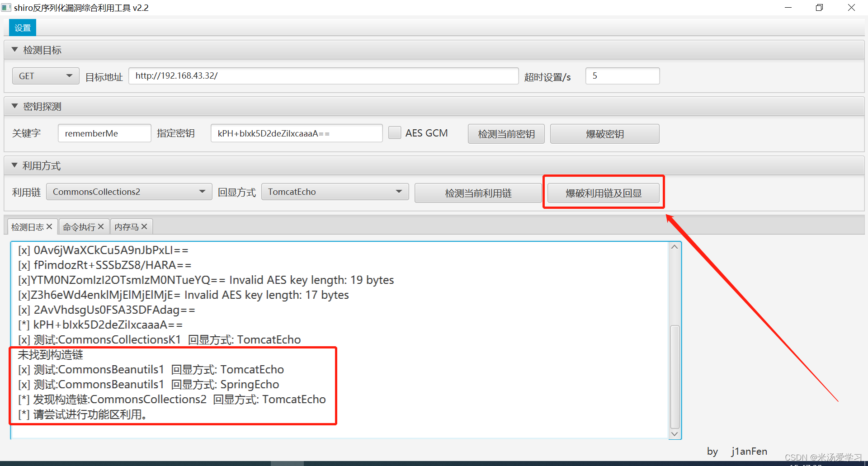868x466 pixels.
Task: Open the GET request method dropdown
Action: (46, 76)
